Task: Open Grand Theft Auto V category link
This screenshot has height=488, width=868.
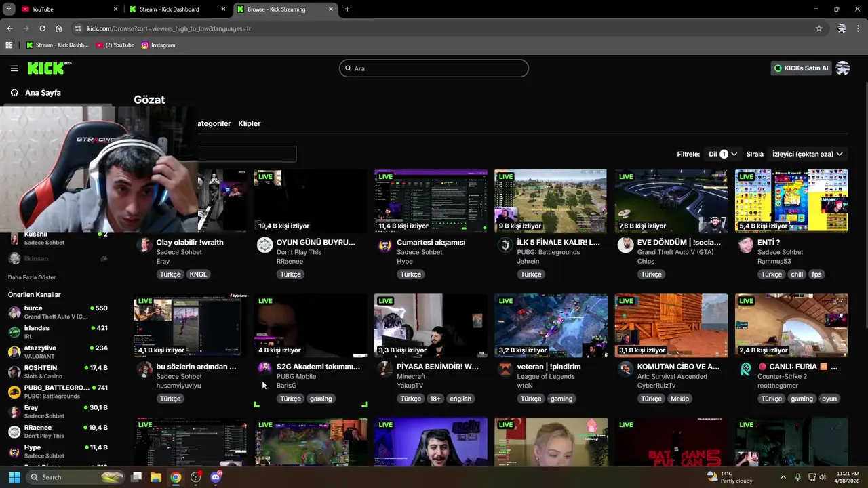Action: pyautogui.click(x=675, y=252)
